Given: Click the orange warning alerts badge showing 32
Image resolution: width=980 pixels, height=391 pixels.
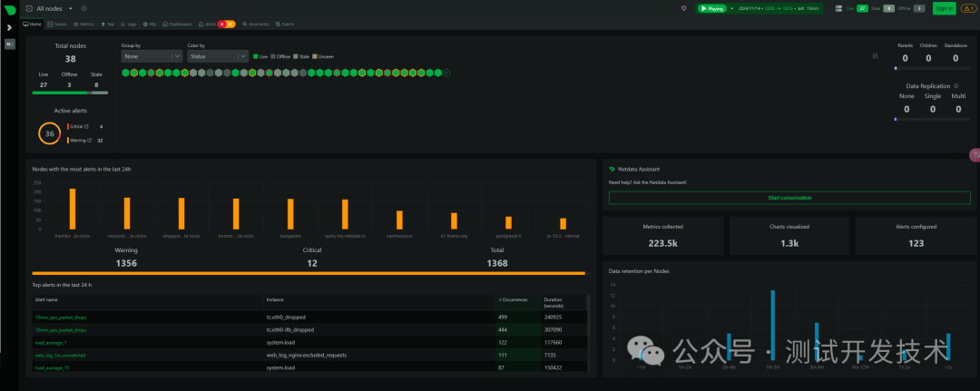Looking at the screenshot, I should (x=230, y=24).
